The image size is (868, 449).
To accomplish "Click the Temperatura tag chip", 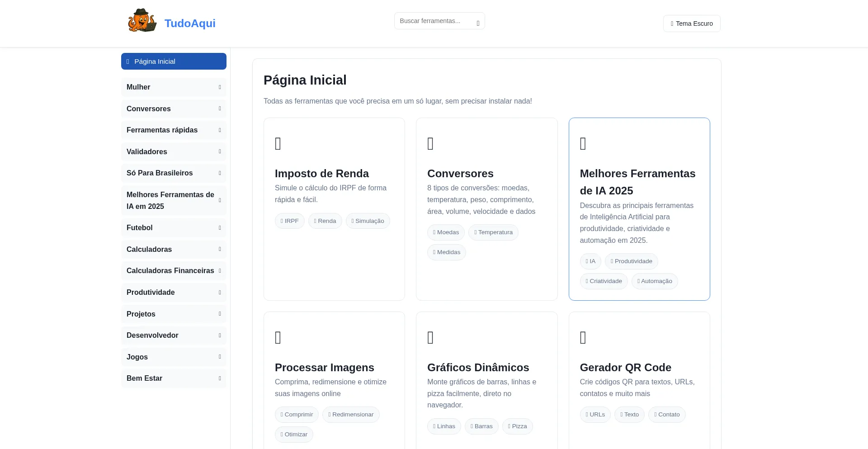I will [x=493, y=232].
